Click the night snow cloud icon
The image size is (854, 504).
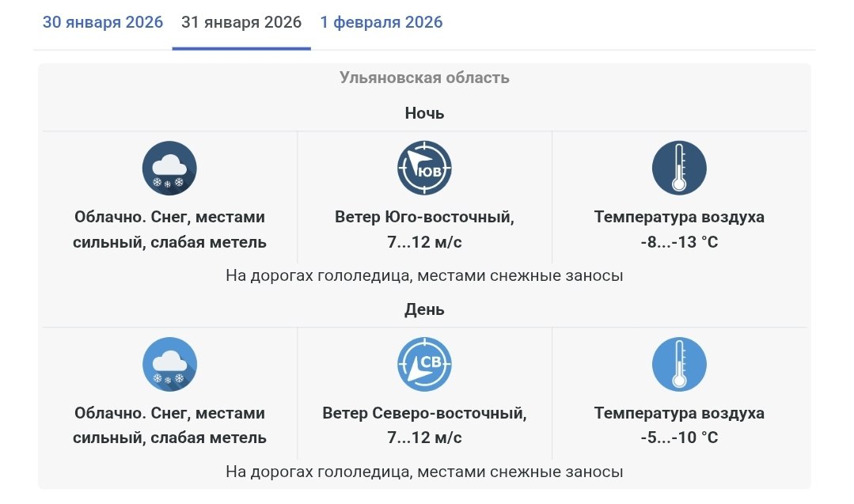(x=169, y=169)
